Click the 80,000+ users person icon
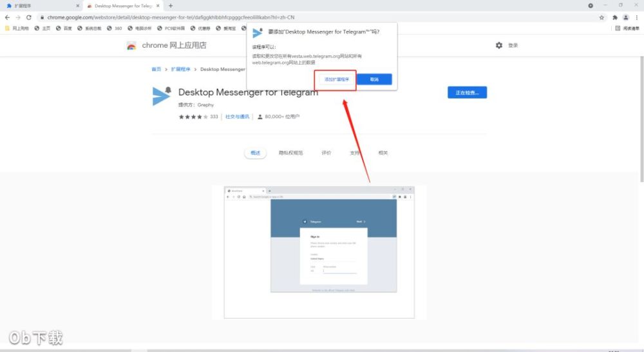Screen dimensions: 644x352 (x=260, y=117)
